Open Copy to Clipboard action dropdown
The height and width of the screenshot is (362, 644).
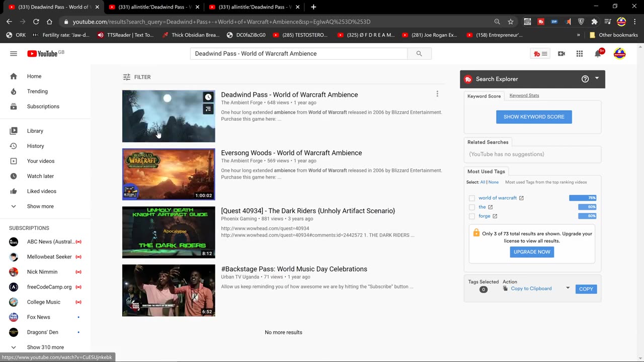(x=568, y=288)
